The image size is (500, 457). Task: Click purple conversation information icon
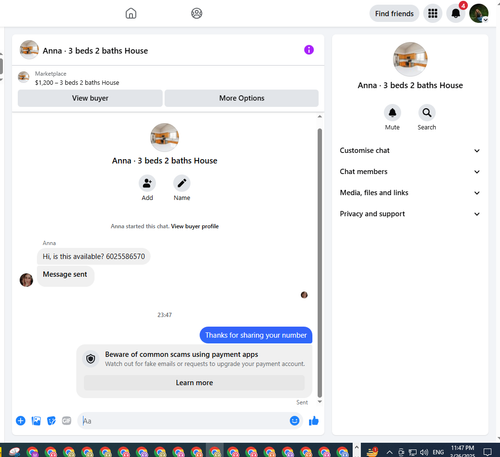pos(309,50)
